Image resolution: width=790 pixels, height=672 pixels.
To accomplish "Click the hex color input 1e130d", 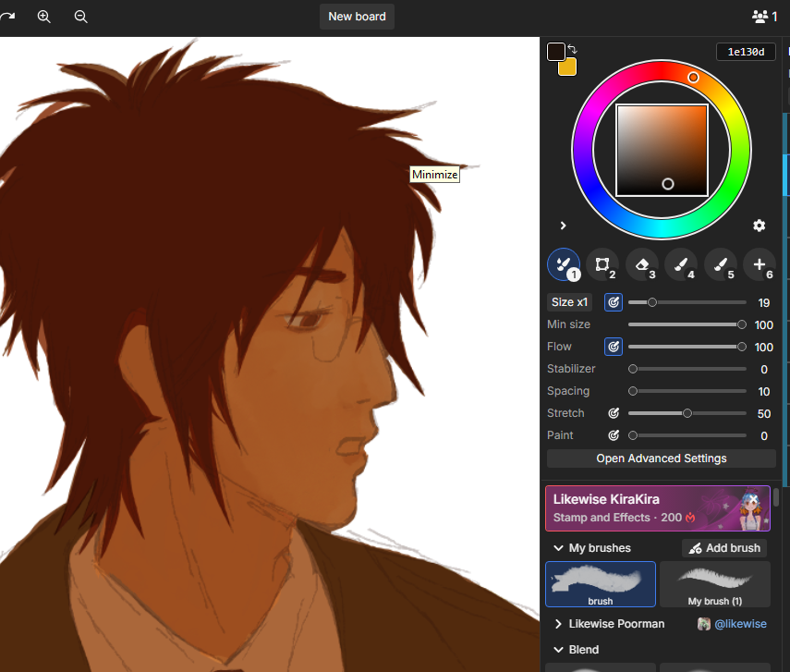I will coord(746,52).
